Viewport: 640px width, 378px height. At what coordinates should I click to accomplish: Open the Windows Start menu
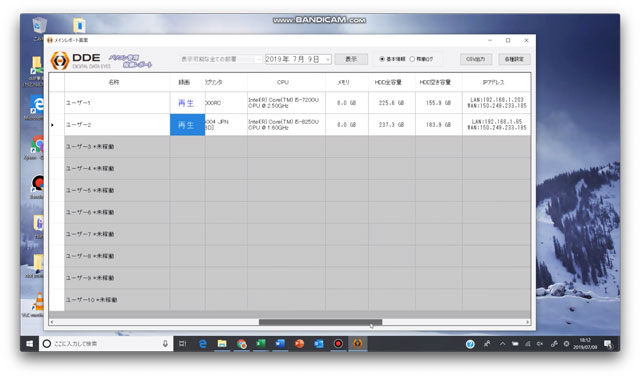pyautogui.click(x=29, y=344)
